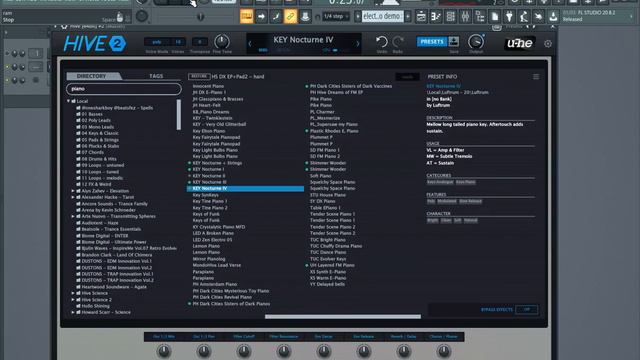Open FL Studio mixer icon
This screenshot has height=360, width=640.
[465, 17]
